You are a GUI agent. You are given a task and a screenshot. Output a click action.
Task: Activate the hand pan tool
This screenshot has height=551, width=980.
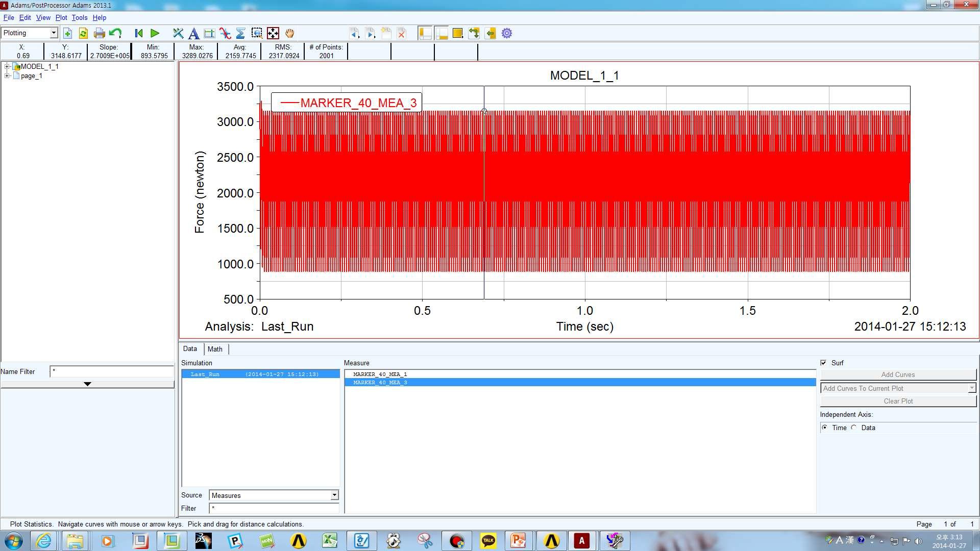tap(289, 34)
